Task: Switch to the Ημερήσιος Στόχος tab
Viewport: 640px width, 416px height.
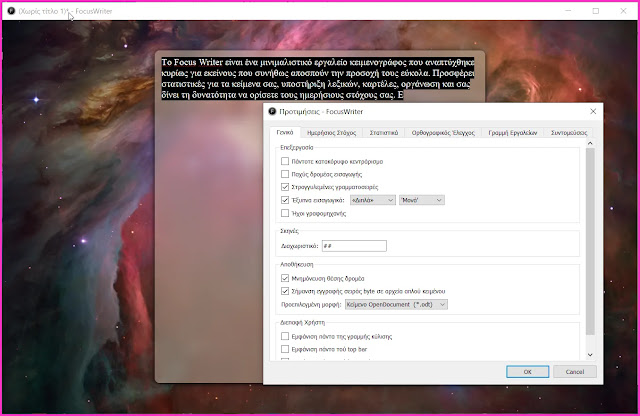Action: [331, 133]
